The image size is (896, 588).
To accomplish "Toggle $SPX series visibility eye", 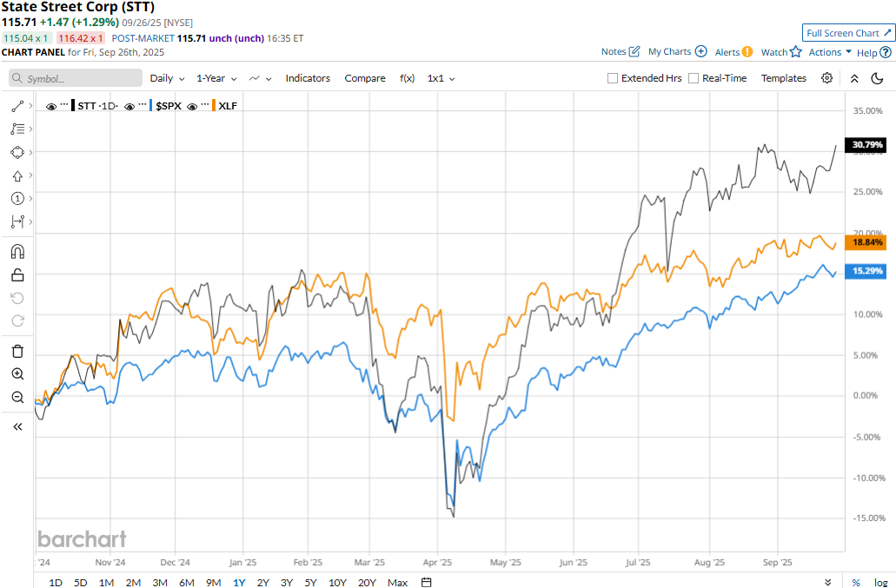I will point(129,106).
